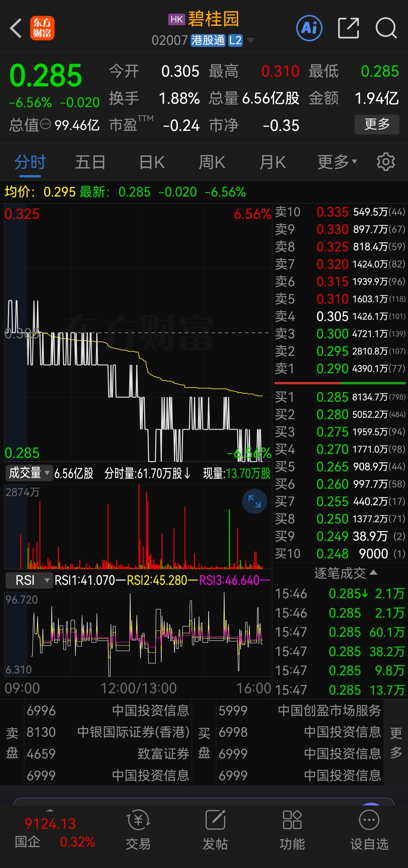
Task: Open chart settings gear icon
Action: pyautogui.click(x=386, y=162)
